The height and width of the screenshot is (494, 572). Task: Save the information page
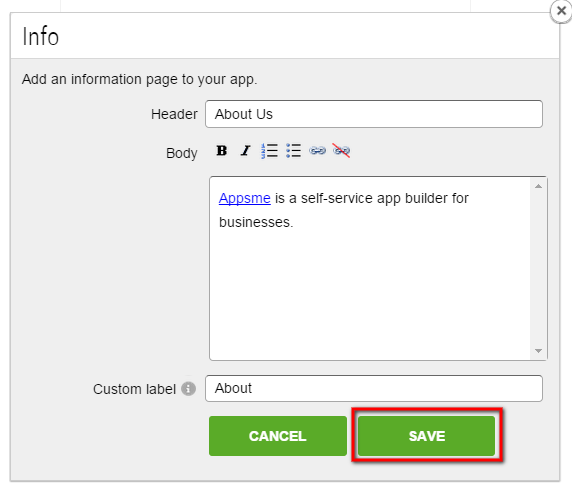pos(426,436)
